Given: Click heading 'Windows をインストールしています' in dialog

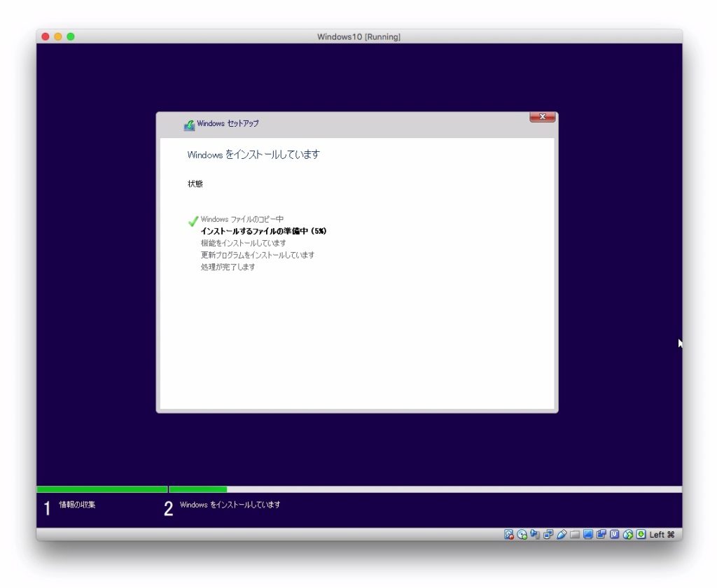Looking at the screenshot, I should (x=253, y=155).
